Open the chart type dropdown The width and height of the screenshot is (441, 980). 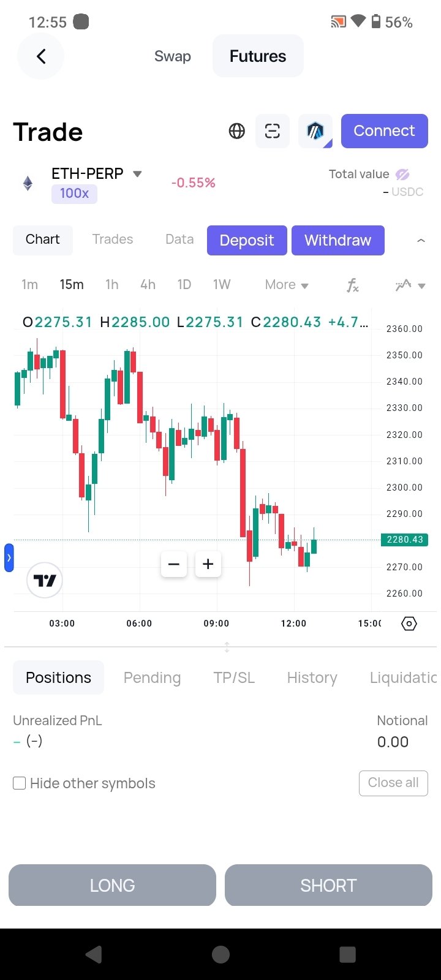click(x=410, y=285)
